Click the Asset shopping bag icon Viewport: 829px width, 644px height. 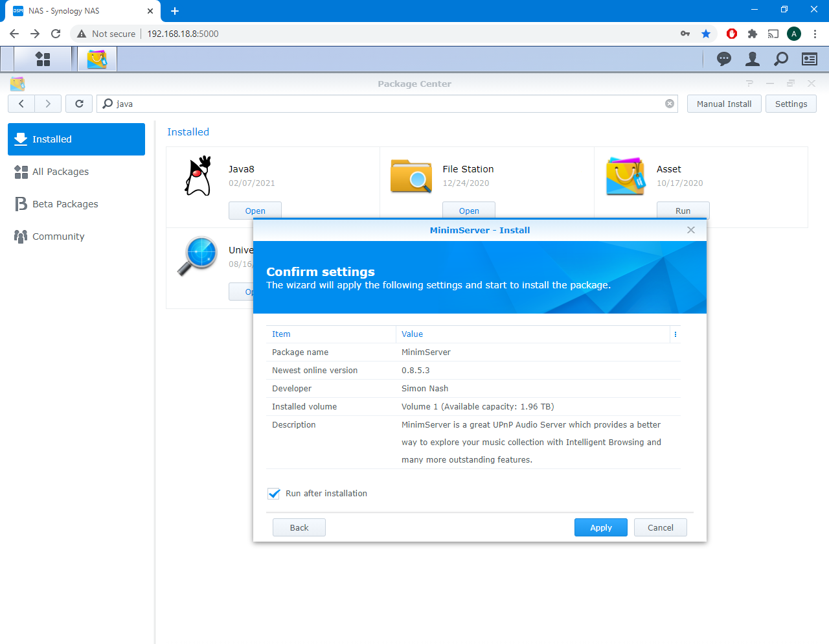click(626, 176)
